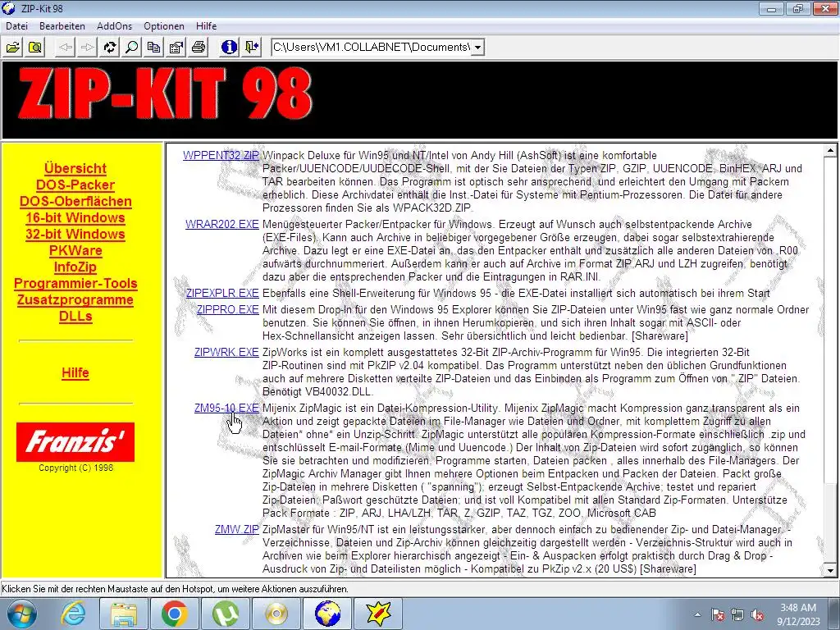The width and height of the screenshot is (840, 630).
Task: Click the magnifying glass search icon
Action: 132,47
